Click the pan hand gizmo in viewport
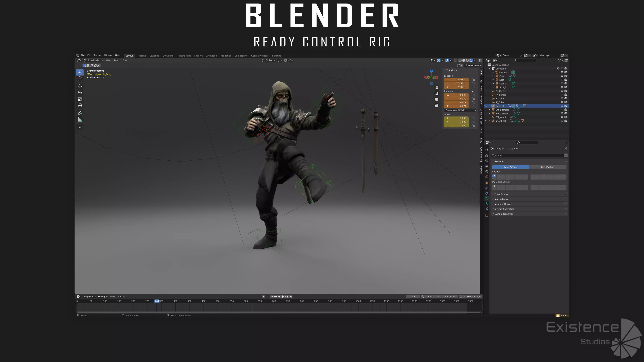 click(437, 94)
